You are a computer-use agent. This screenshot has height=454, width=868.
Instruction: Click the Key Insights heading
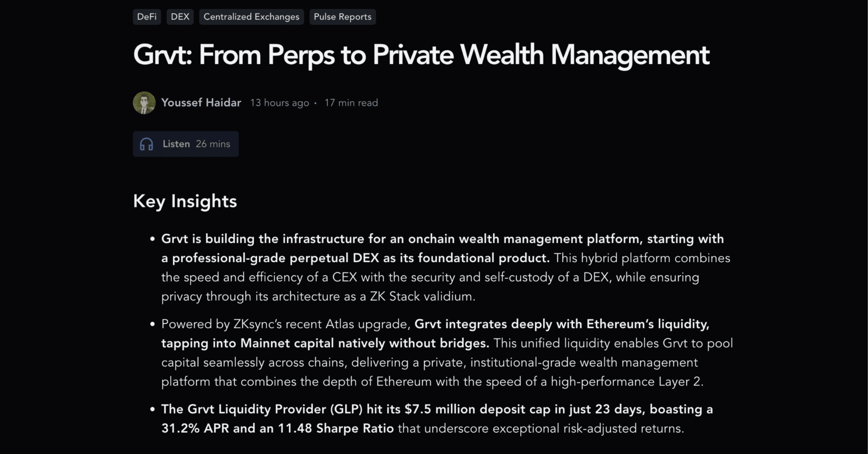click(x=185, y=201)
